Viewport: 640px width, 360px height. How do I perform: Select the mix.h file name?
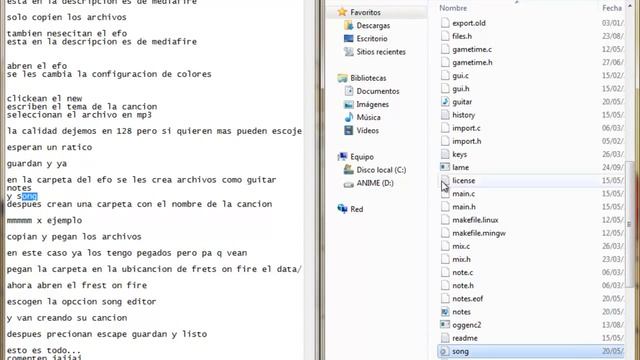[x=462, y=259]
